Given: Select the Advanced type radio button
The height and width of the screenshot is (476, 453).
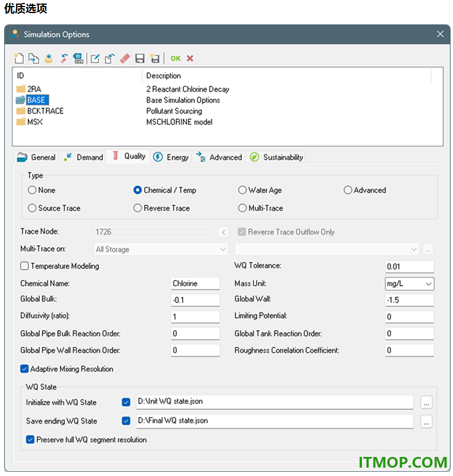Looking at the screenshot, I should (x=348, y=190).
